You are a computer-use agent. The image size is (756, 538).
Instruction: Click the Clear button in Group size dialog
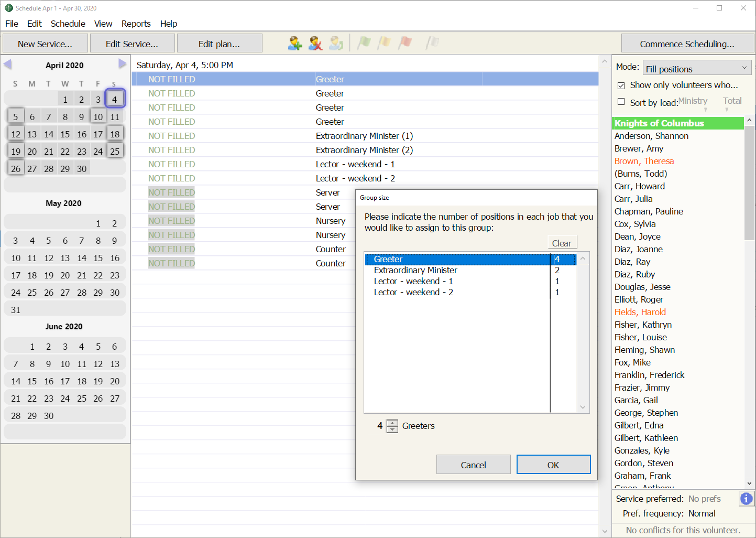pyautogui.click(x=562, y=243)
